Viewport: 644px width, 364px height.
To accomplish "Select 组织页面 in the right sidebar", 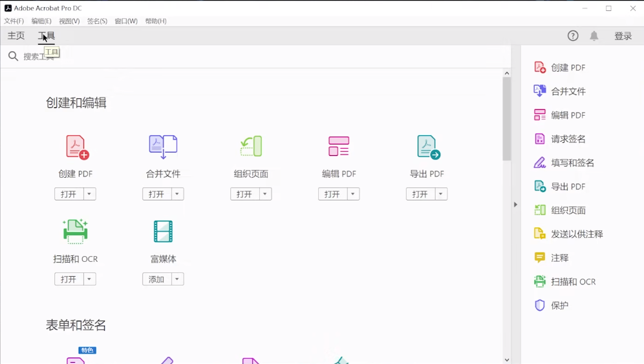I will point(560,210).
